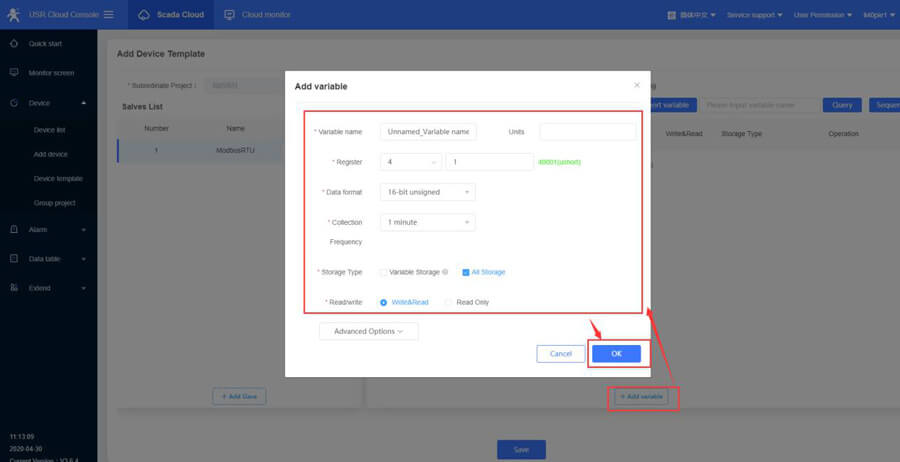Viewport: 900px width, 462px height.
Task: Open the Collection Frequency dropdown
Action: [x=428, y=222]
